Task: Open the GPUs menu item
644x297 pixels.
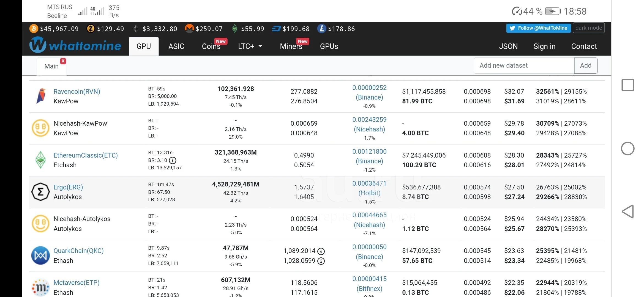Action: pos(329,46)
